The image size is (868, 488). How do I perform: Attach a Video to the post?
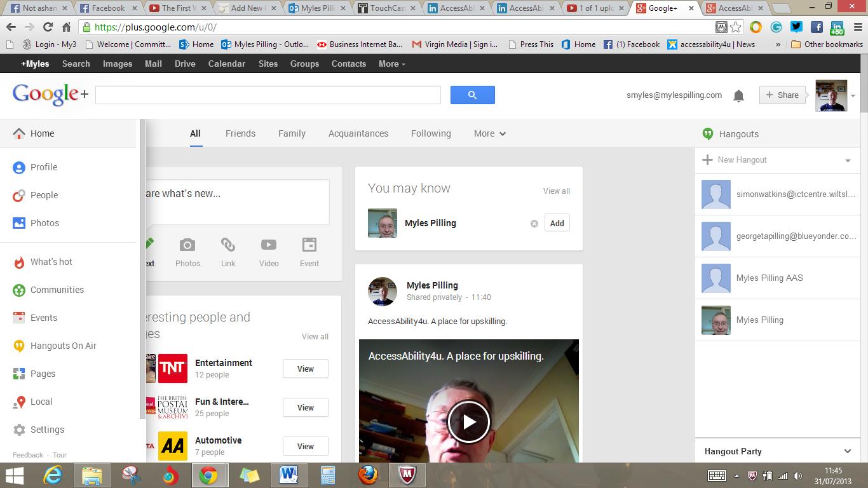[269, 252]
